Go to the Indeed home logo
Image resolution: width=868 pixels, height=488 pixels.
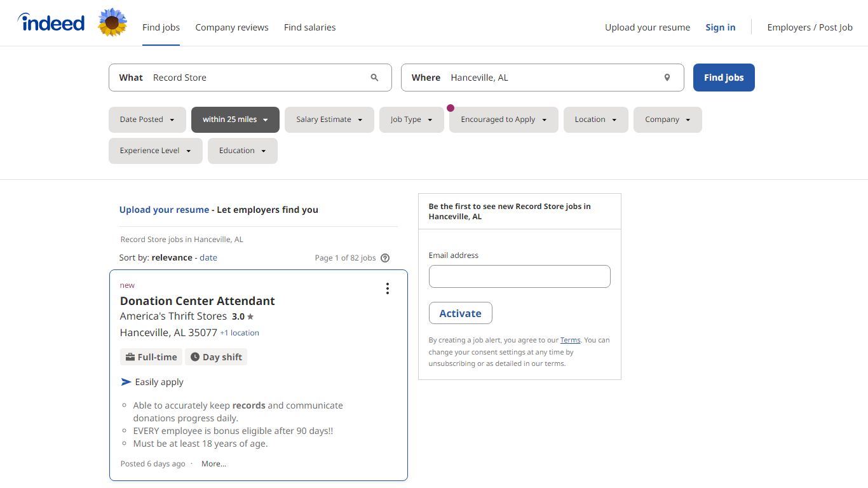(x=51, y=23)
